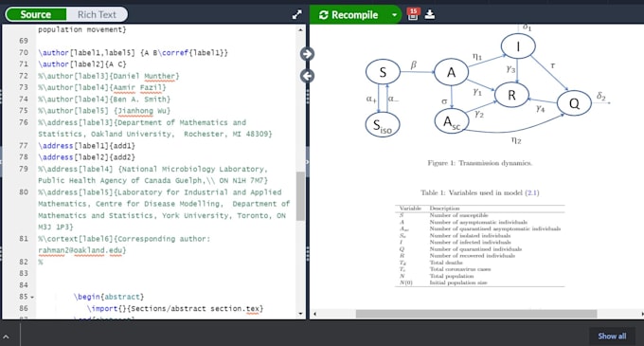Go to PDF location in code arrow
Image resolution: width=644 pixels, height=346 pixels.
click(307, 76)
